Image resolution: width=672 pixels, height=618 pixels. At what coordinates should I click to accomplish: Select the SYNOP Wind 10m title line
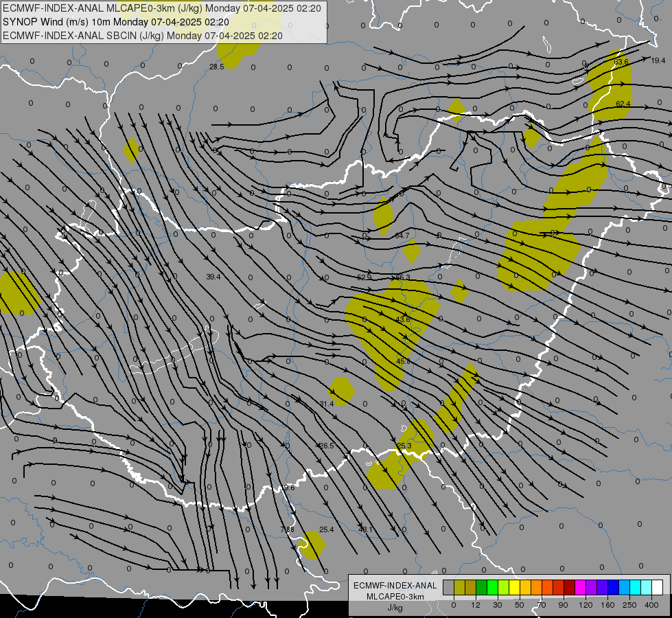[116, 22]
